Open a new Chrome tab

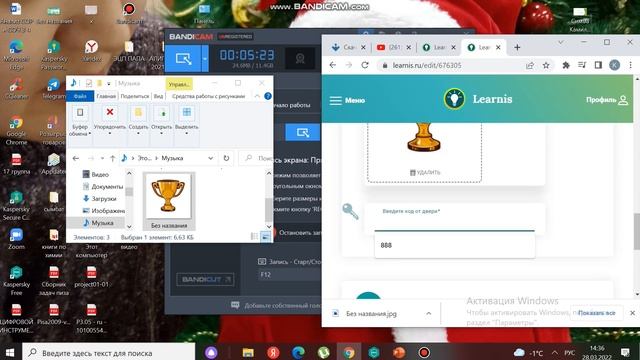pos(517,48)
